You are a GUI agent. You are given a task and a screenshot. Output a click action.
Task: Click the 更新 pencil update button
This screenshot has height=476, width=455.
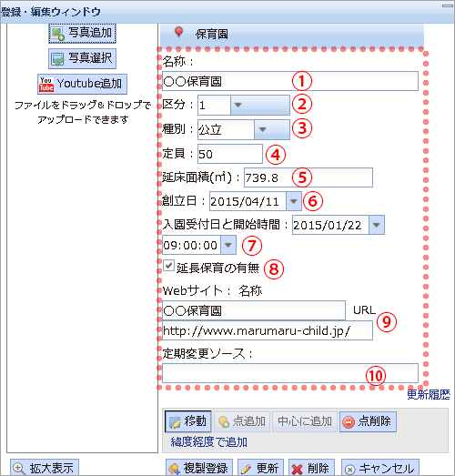pyautogui.click(x=260, y=468)
